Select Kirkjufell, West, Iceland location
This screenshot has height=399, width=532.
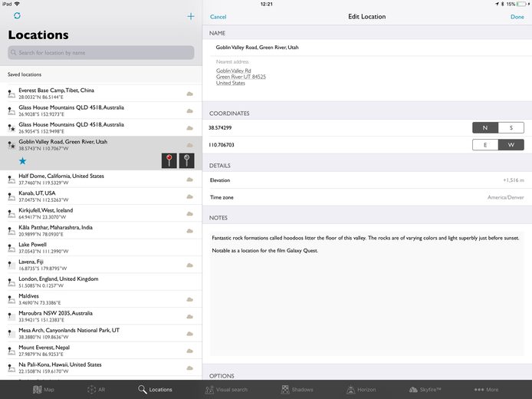101,213
